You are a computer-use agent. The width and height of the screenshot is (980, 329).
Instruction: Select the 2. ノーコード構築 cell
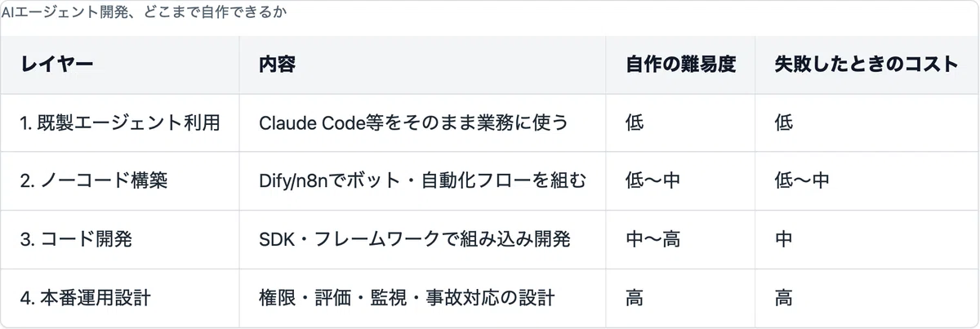point(120,181)
